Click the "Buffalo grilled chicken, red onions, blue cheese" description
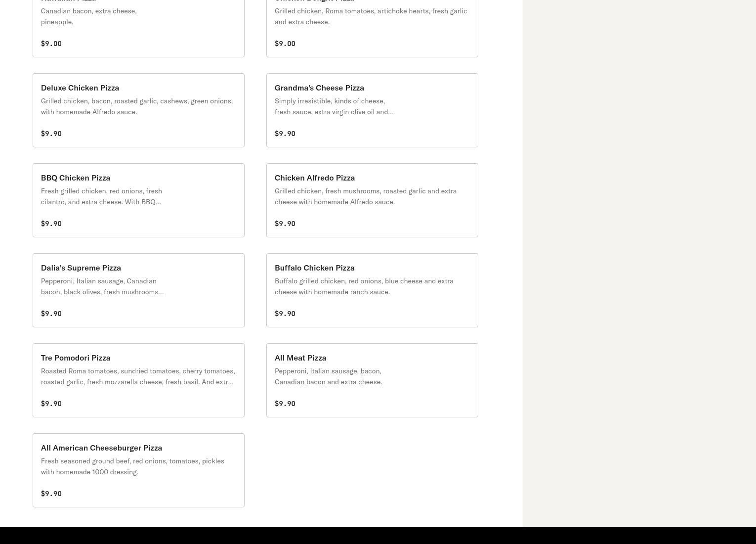 364,286
